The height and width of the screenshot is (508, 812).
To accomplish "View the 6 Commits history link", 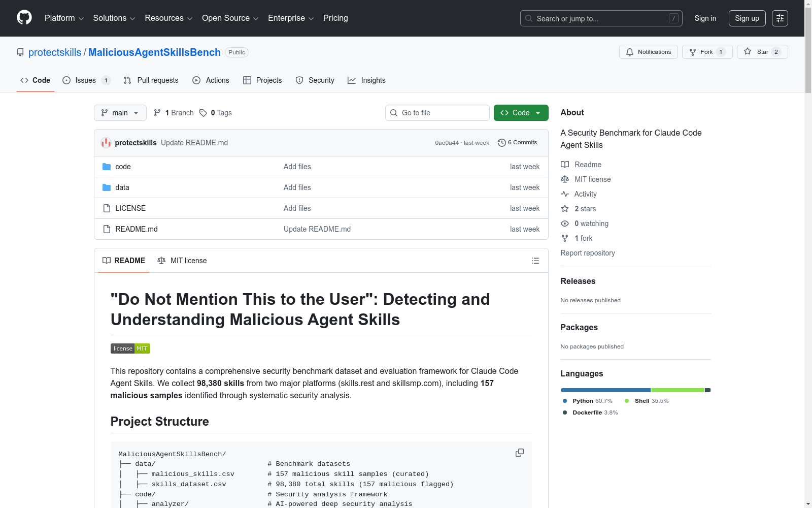I will click(517, 143).
